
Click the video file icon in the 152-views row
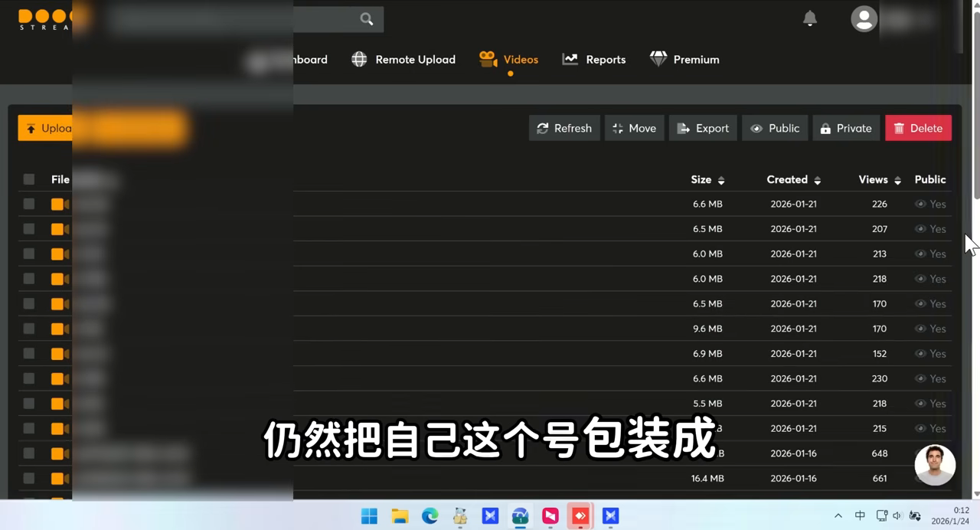click(60, 354)
